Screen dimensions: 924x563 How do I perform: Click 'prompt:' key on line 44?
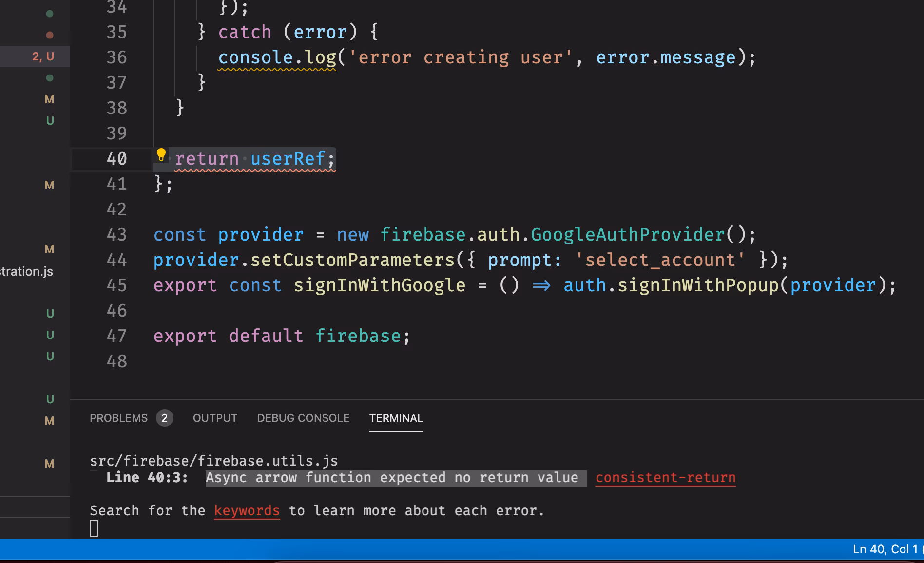click(x=525, y=260)
